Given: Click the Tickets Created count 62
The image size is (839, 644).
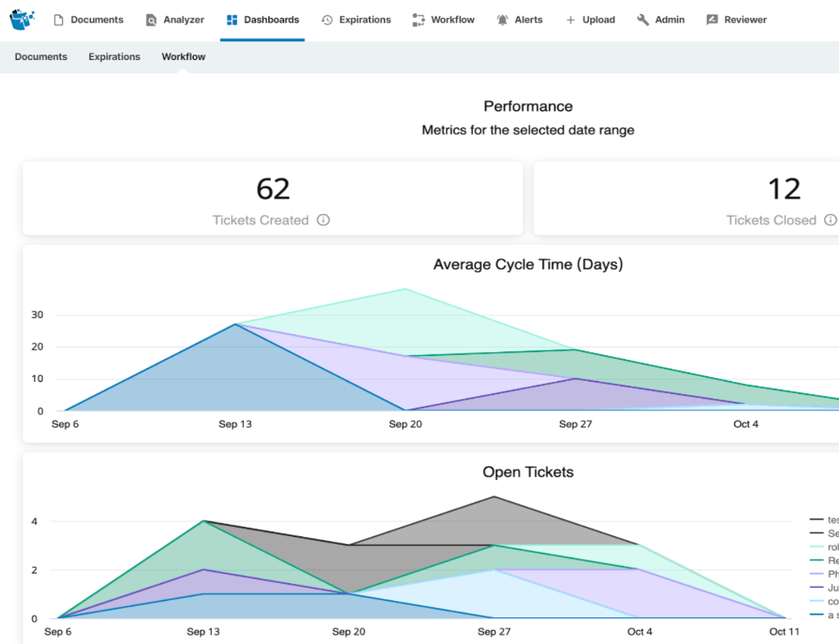Looking at the screenshot, I should coord(272,189).
